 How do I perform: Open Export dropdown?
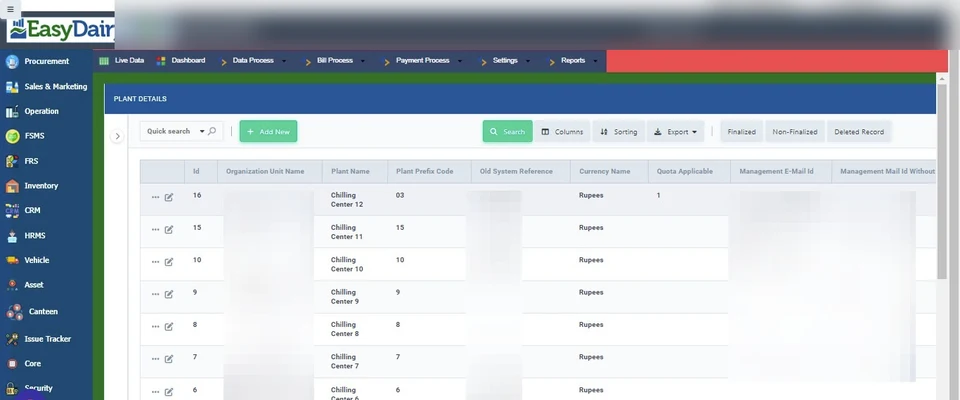pos(675,132)
